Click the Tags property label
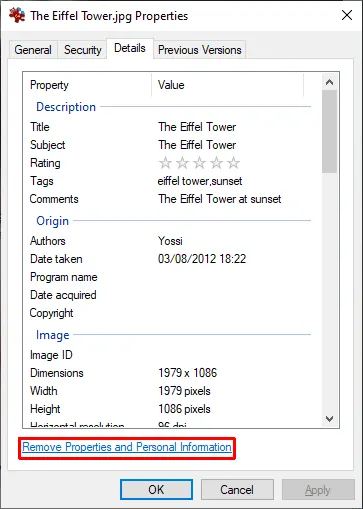The image size is (363, 509). click(x=42, y=181)
